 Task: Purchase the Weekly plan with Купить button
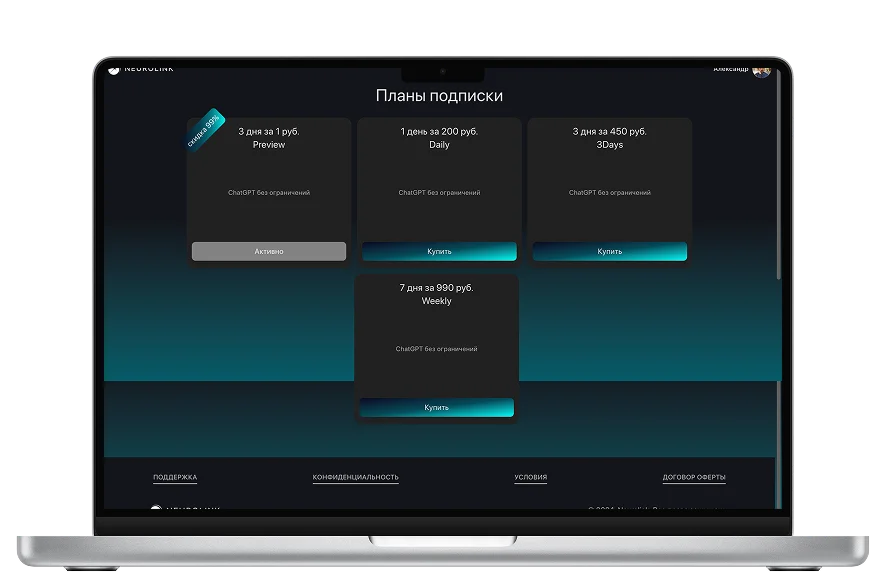pos(436,407)
